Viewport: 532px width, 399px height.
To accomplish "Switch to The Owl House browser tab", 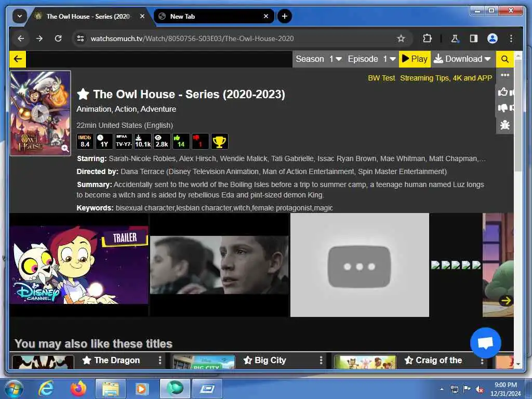I will [89, 16].
